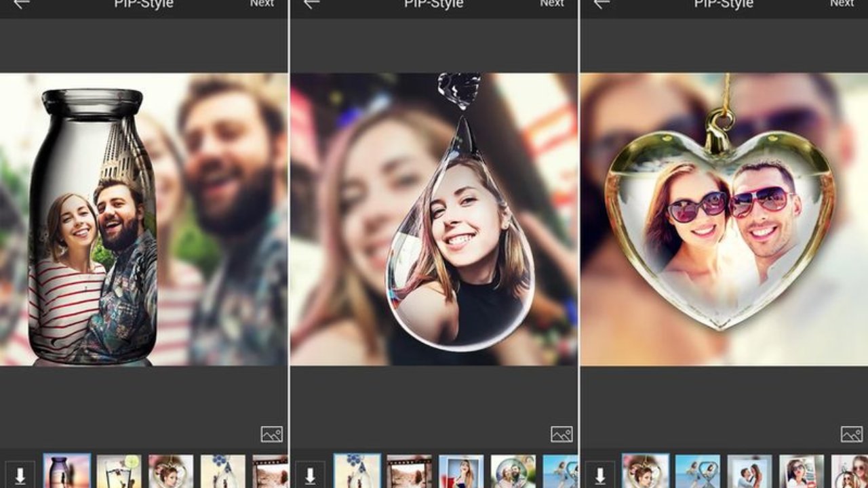This screenshot has height=488, width=868.
Task: Open image picker icon in left screen
Action: 271,434
